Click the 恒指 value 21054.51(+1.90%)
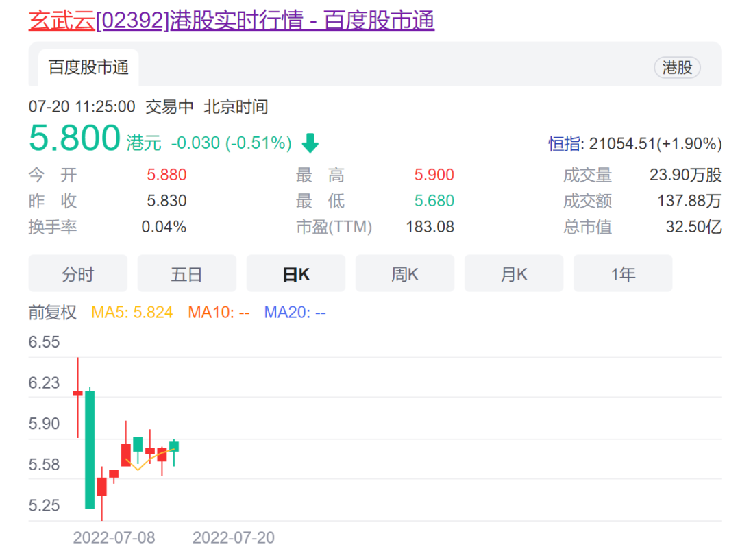The width and height of the screenshot is (740, 560). [656, 143]
